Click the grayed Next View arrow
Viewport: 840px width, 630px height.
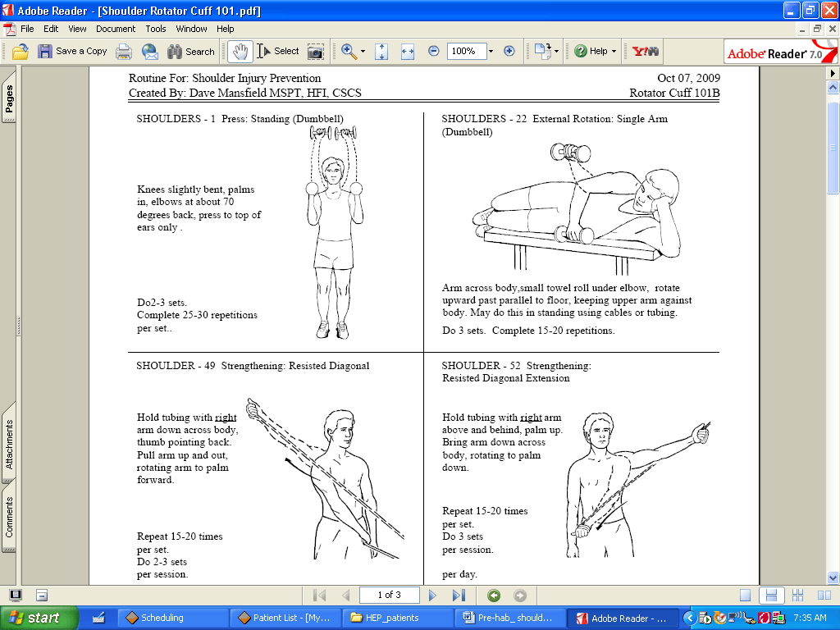tap(519, 596)
